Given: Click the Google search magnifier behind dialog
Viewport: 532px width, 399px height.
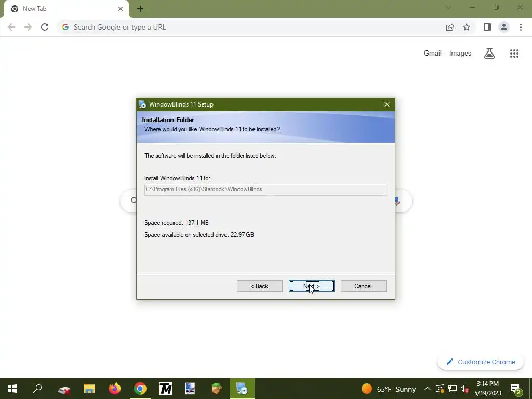Looking at the screenshot, I should 134,200.
